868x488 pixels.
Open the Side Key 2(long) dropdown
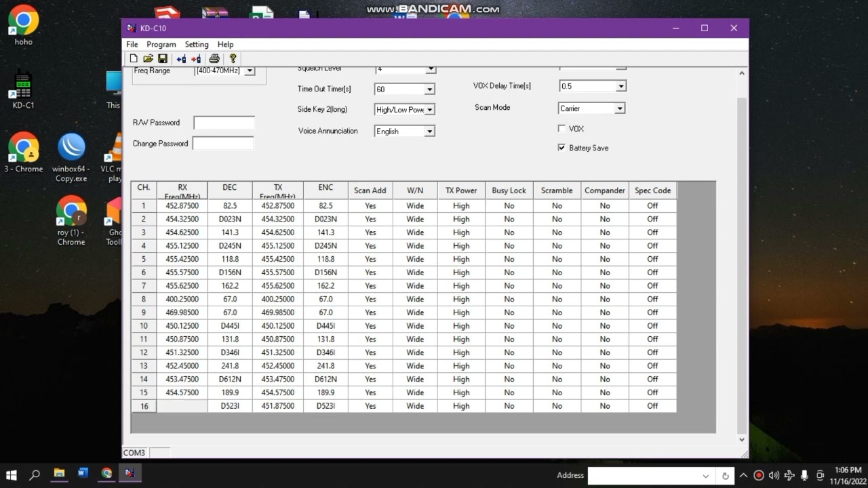click(x=429, y=109)
